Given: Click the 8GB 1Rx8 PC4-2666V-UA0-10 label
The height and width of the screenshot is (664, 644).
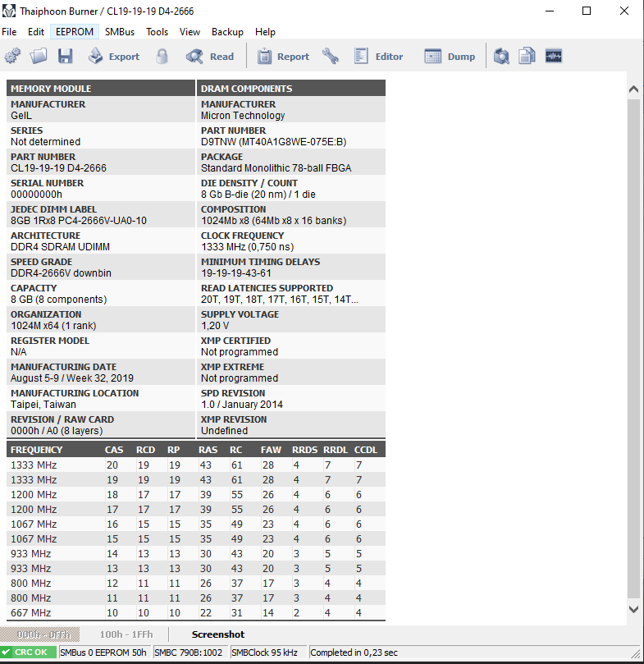Looking at the screenshot, I should [x=79, y=221].
